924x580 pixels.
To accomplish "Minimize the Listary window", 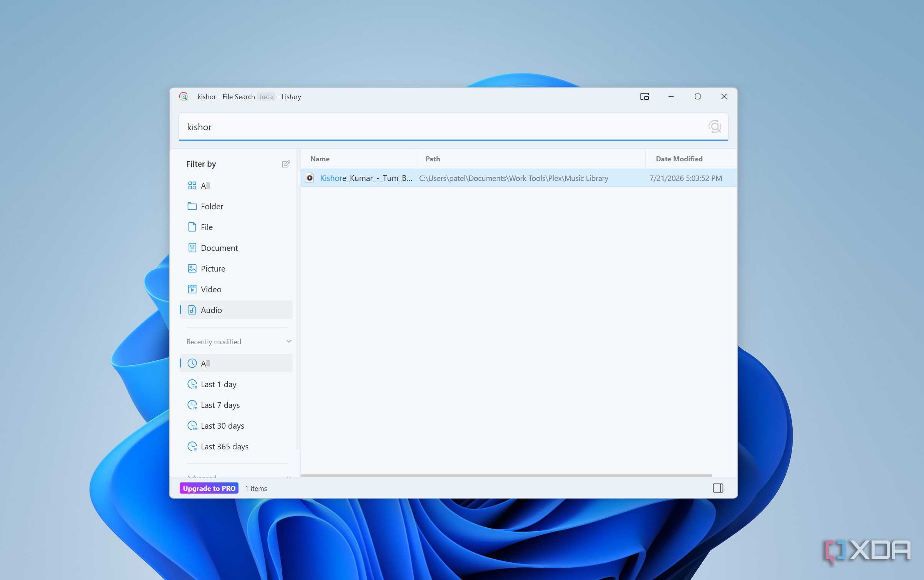I will [x=671, y=96].
